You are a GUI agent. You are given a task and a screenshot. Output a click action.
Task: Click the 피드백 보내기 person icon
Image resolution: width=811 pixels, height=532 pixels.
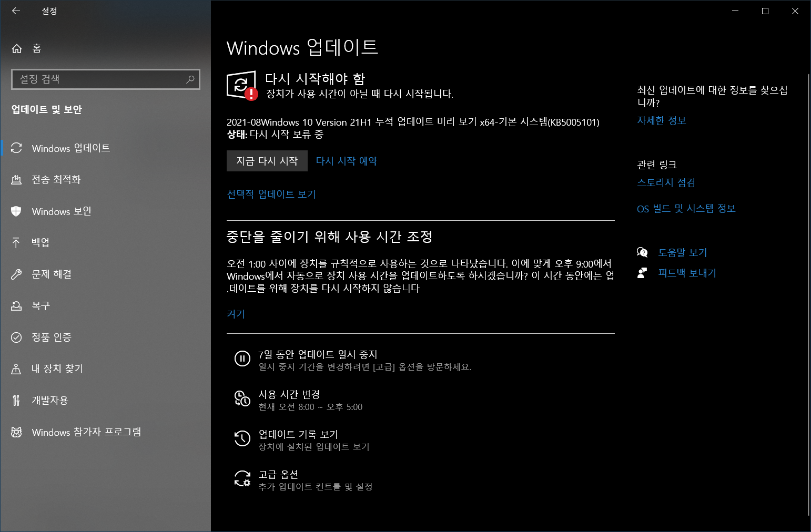642,273
